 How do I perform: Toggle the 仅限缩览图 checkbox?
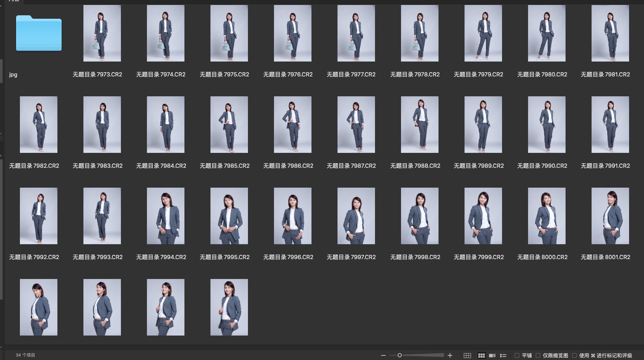pyautogui.click(x=538, y=355)
